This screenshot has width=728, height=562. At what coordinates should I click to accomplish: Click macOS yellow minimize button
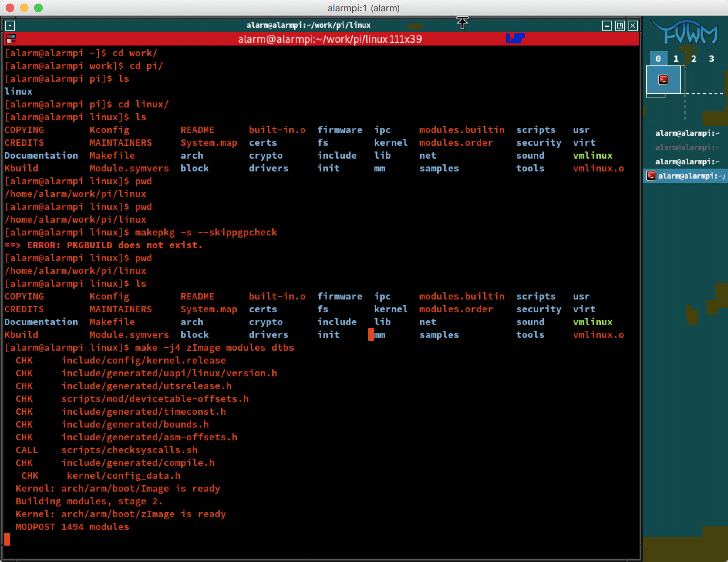pos(24,8)
